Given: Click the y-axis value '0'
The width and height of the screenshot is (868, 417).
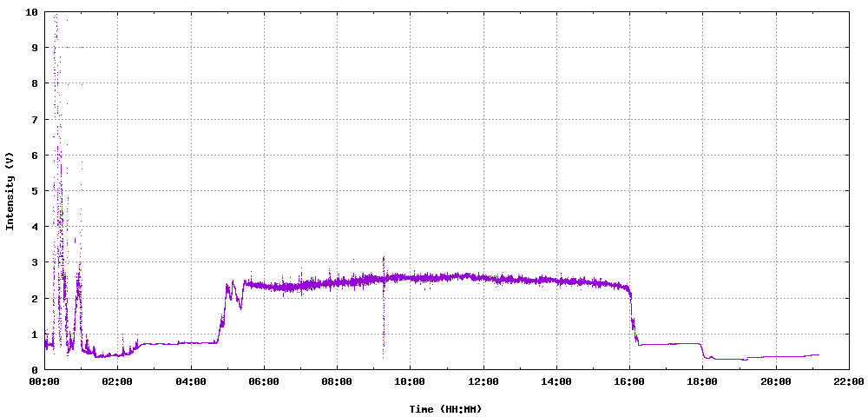Looking at the screenshot, I should [36, 370].
